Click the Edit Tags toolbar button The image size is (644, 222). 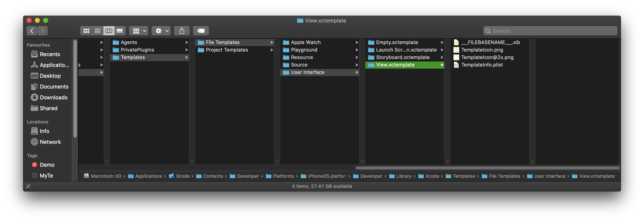(x=201, y=31)
